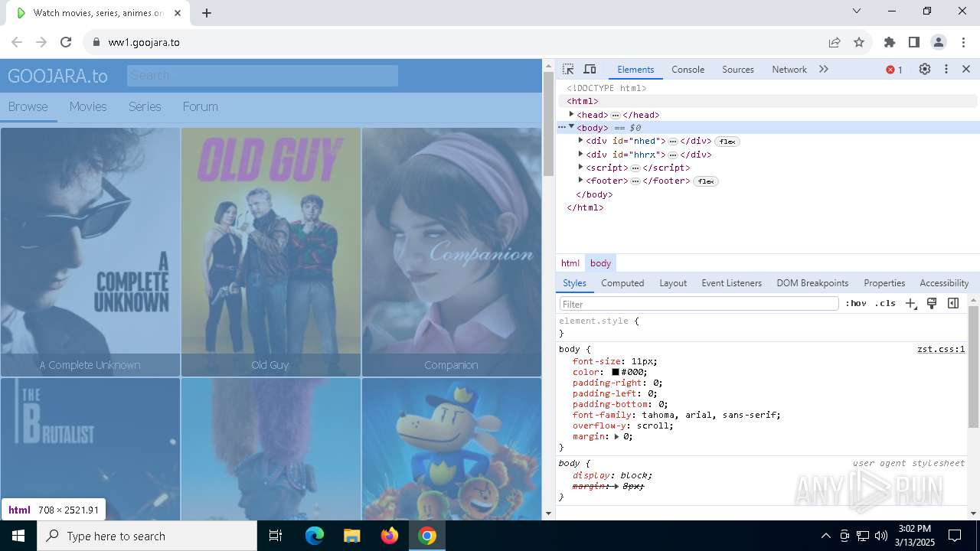Screen dimensions: 980x551
Task: Add a new style rule plus icon
Action: [910, 303]
